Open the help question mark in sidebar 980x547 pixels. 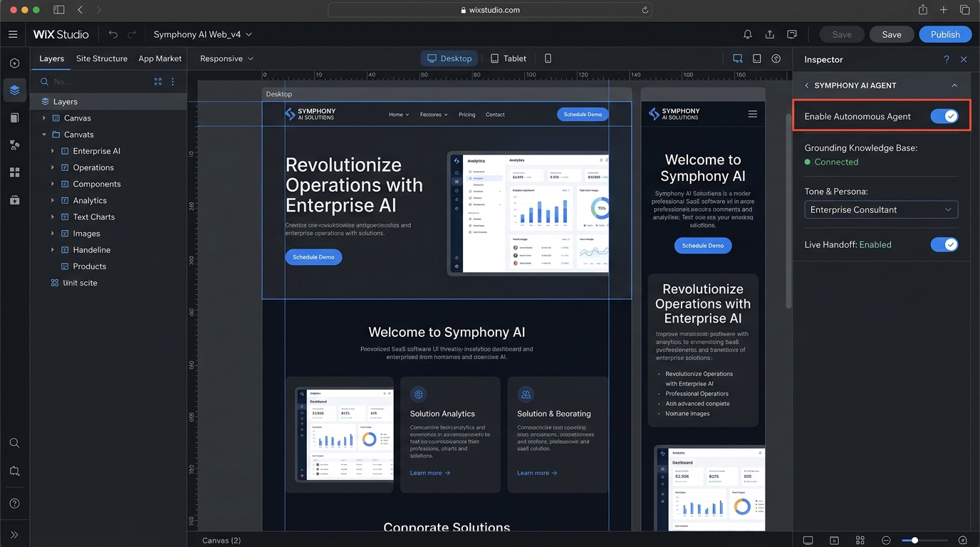[x=14, y=504]
